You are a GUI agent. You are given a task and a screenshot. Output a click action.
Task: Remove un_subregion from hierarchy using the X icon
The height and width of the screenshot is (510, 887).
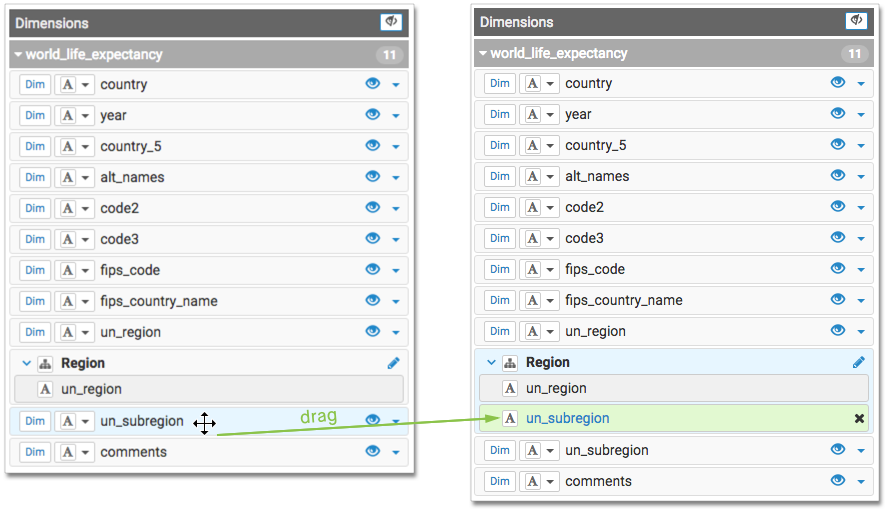859,418
